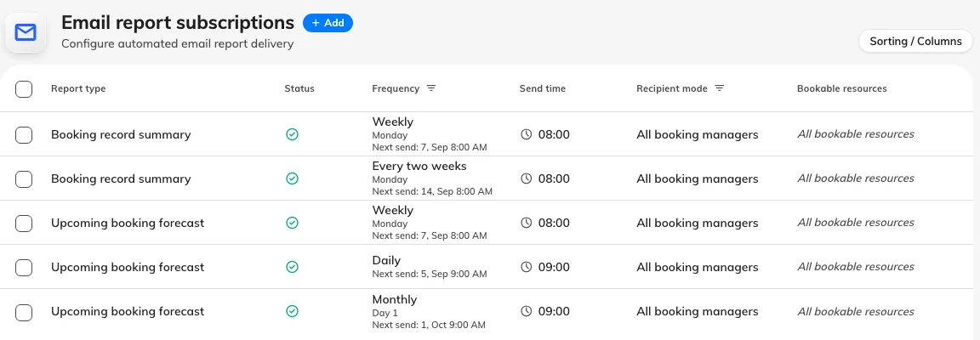Click the Bookable resources column header
Viewport: 980px width, 340px height.
click(x=842, y=88)
